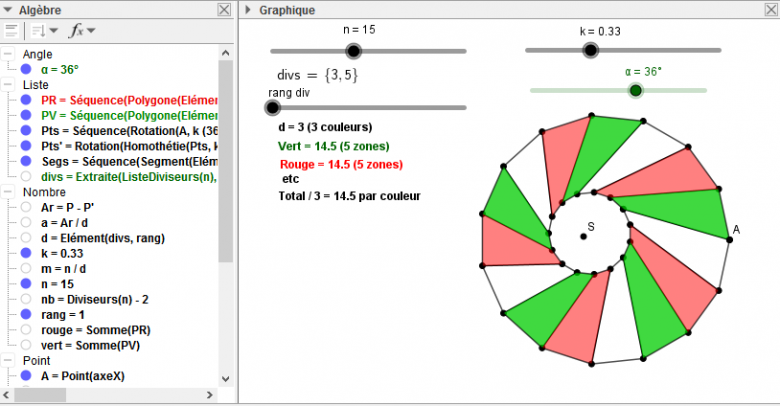Collapse the Liste tree group
Image resolution: width=780 pixels, height=406 pixels.
click(x=9, y=85)
